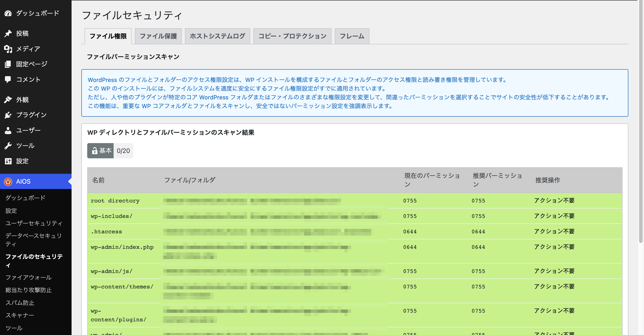Click the wp-admin/js/ row name

click(x=111, y=271)
